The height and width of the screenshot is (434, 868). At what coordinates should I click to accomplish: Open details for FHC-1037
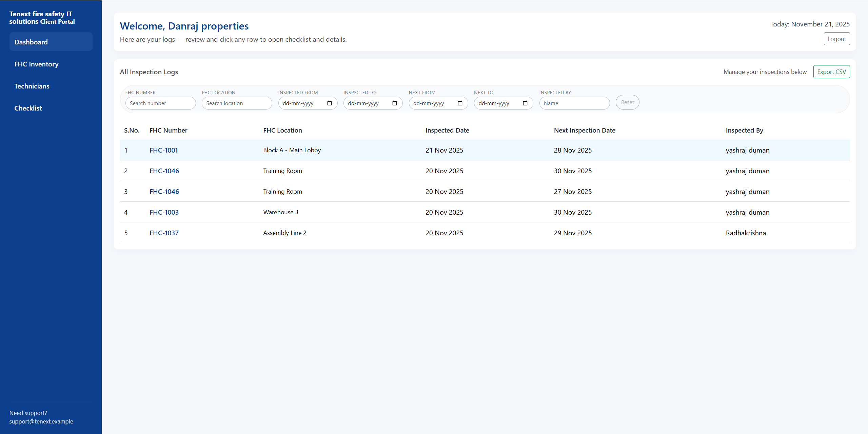pos(164,233)
